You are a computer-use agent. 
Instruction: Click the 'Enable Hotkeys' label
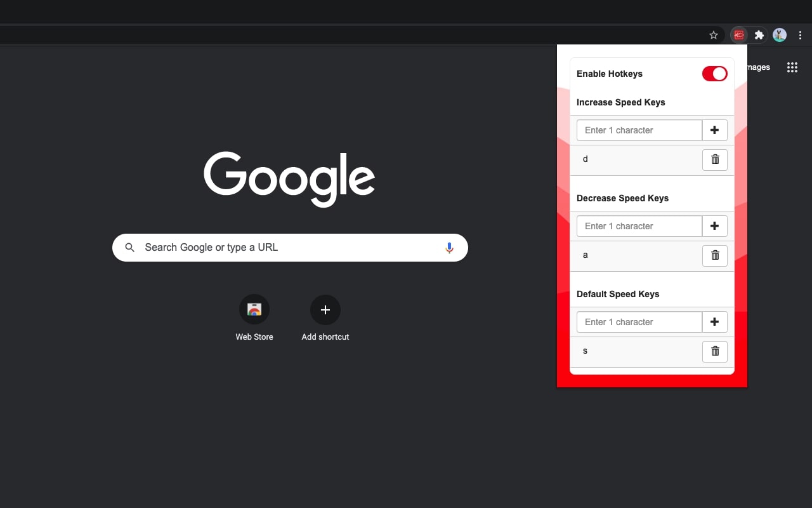pos(610,74)
